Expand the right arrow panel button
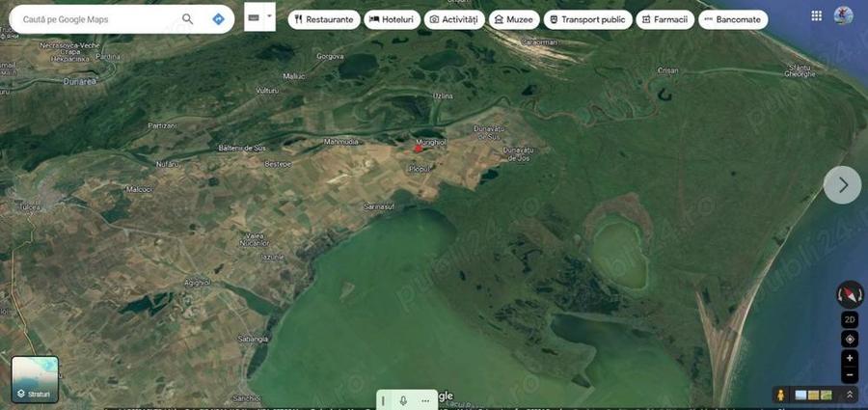 point(843,185)
